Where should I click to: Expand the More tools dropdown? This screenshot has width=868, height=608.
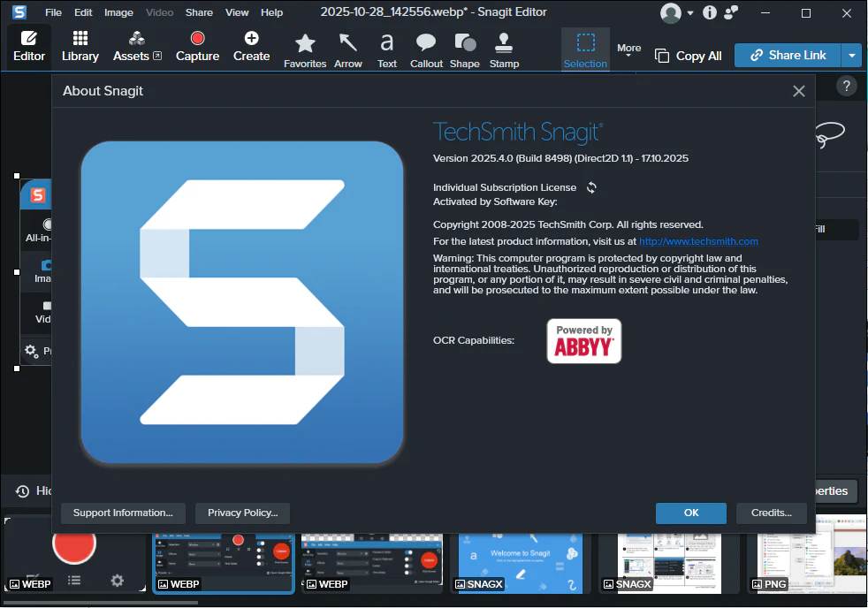point(628,50)
